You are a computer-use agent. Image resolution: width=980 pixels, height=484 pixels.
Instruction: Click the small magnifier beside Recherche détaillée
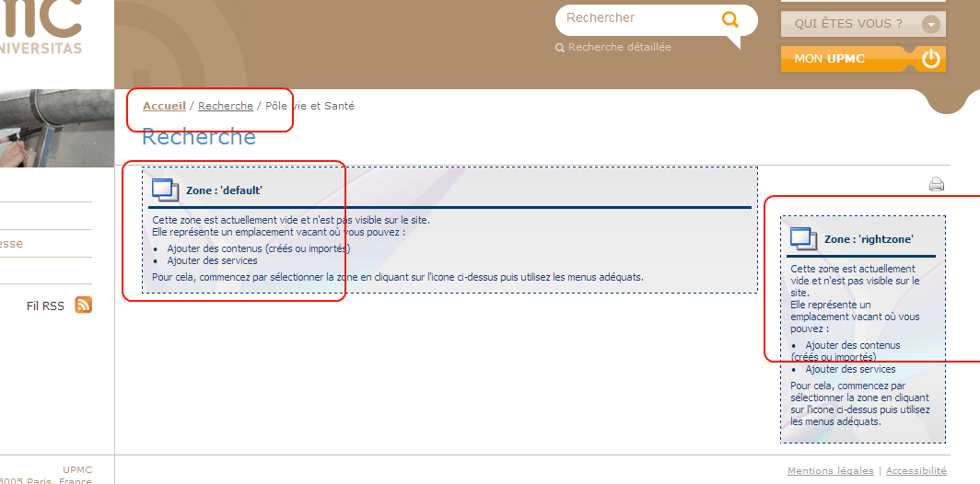[559, 48]
